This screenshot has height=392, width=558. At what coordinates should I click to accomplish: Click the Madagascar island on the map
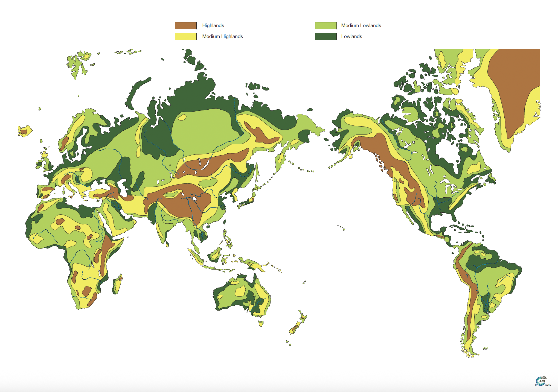pyautogui.click(x=118, y=284)
